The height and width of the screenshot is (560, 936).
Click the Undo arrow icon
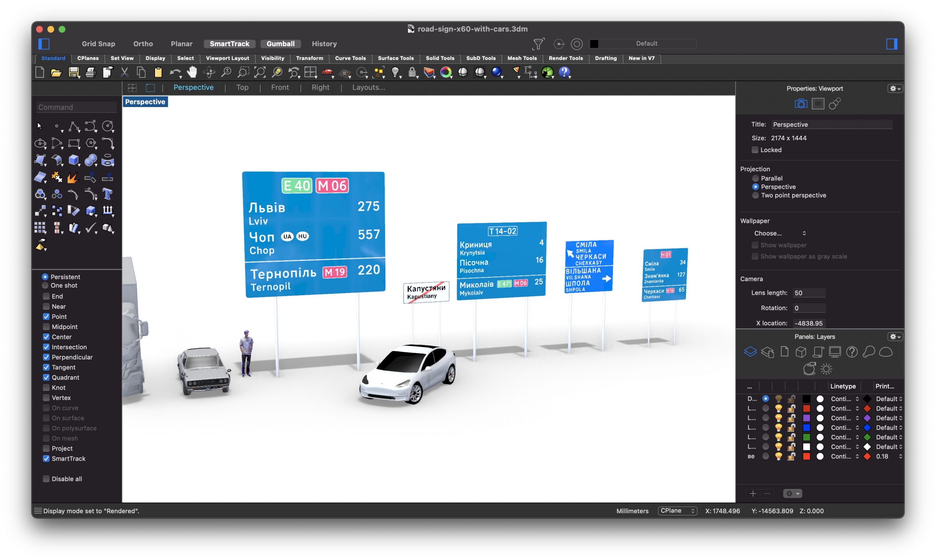[x=175, y=72]
